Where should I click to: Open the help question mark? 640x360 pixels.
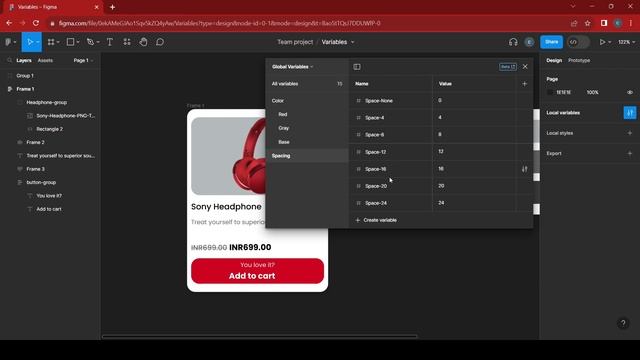pos(623,323)
